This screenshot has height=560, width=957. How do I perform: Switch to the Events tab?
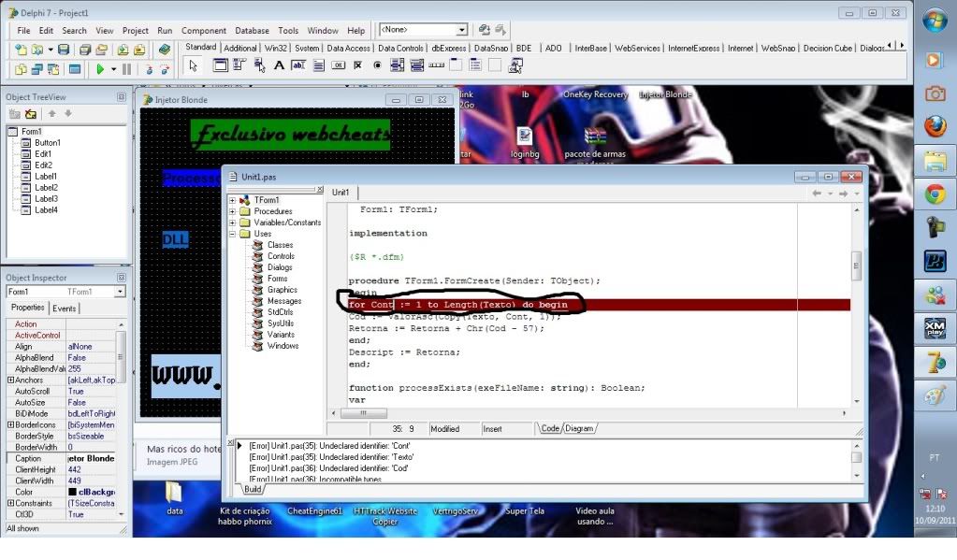[x=65, y=309]
